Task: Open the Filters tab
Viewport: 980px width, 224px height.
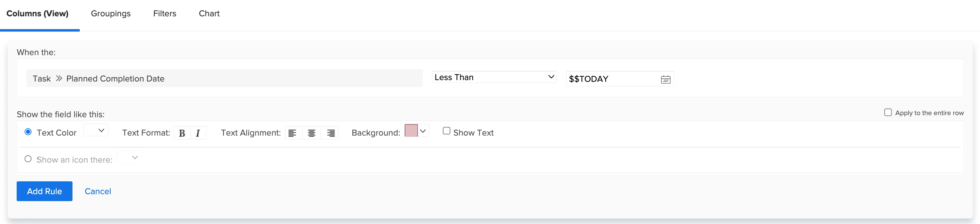Action: (164, 14)
